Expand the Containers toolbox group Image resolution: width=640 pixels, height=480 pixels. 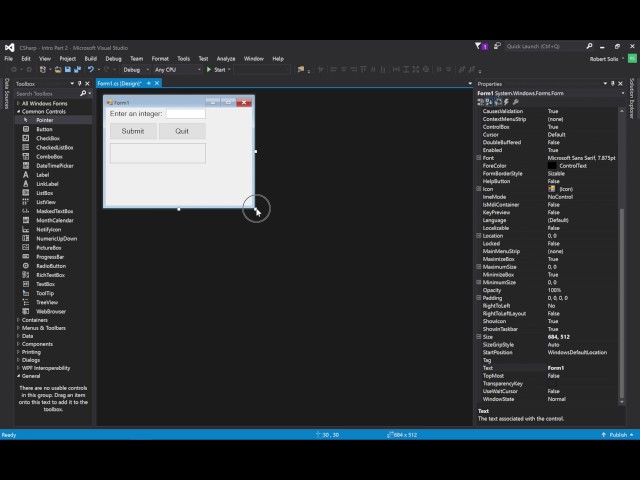pyautogui.click(x=18, y=320)
